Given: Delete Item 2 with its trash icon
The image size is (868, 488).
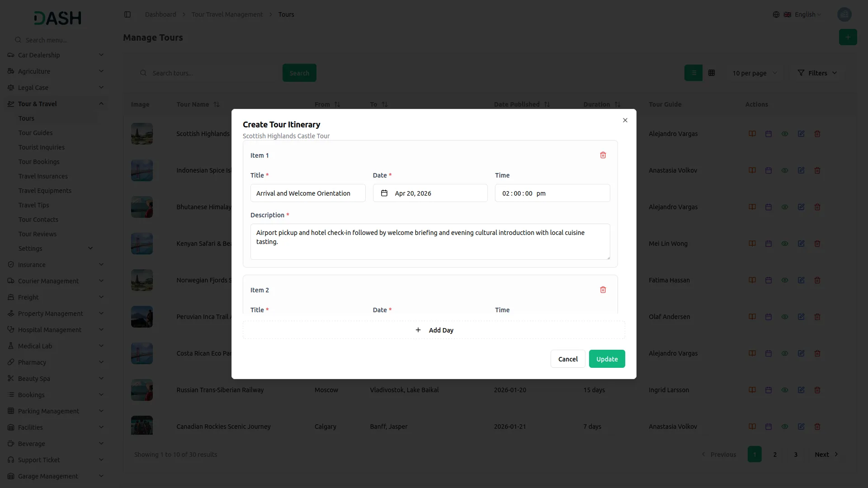Looking at the screenshot, I should pos(603,290).
